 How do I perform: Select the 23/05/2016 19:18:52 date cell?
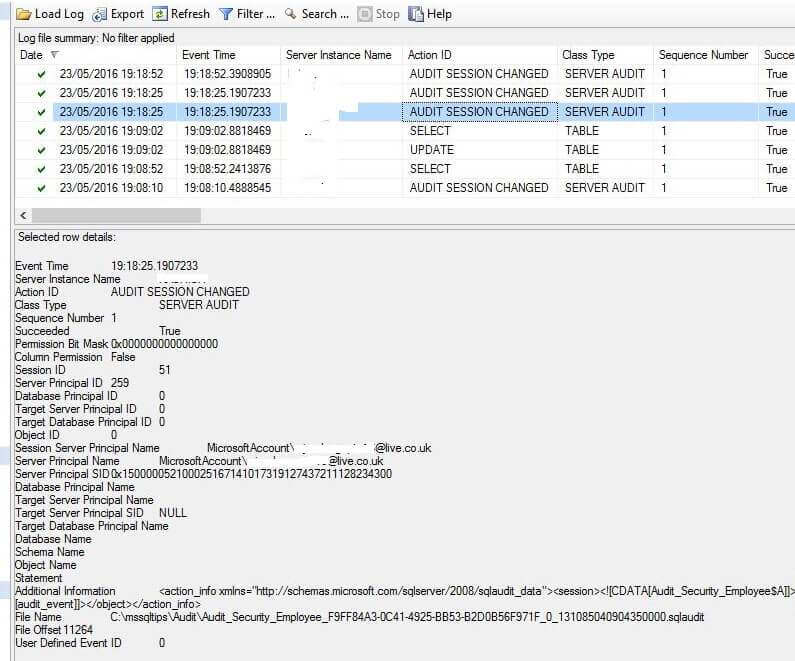(112, 74)
